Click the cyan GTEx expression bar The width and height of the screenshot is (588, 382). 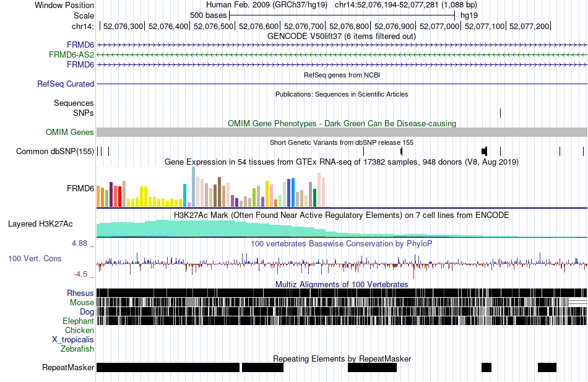[185, 196]
